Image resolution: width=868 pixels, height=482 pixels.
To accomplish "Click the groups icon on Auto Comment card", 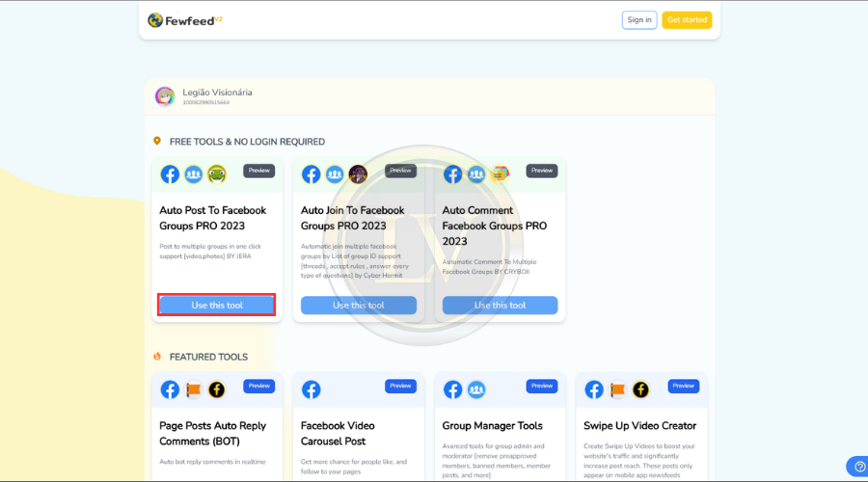I will (476, 174).
